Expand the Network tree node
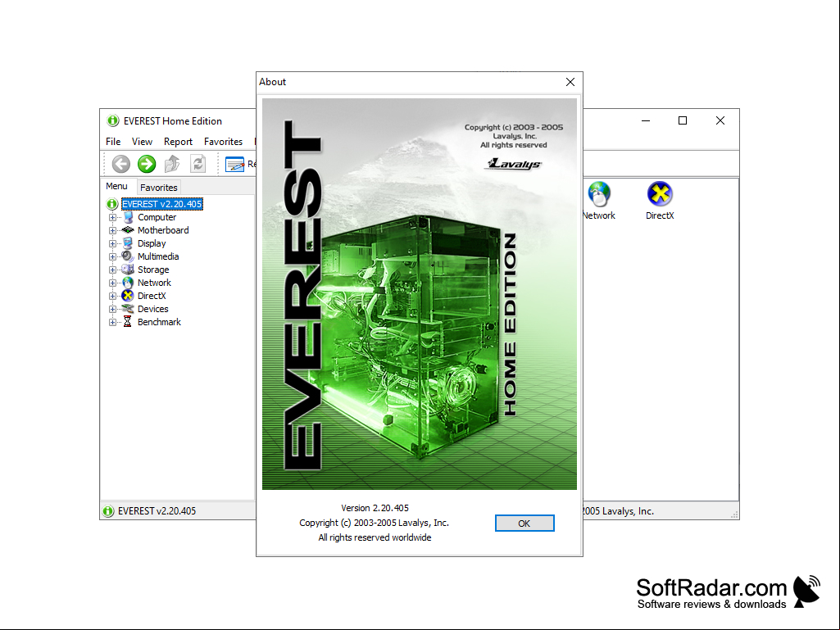Viewport: 840px width, 630px height. click(x=112, y=283)
